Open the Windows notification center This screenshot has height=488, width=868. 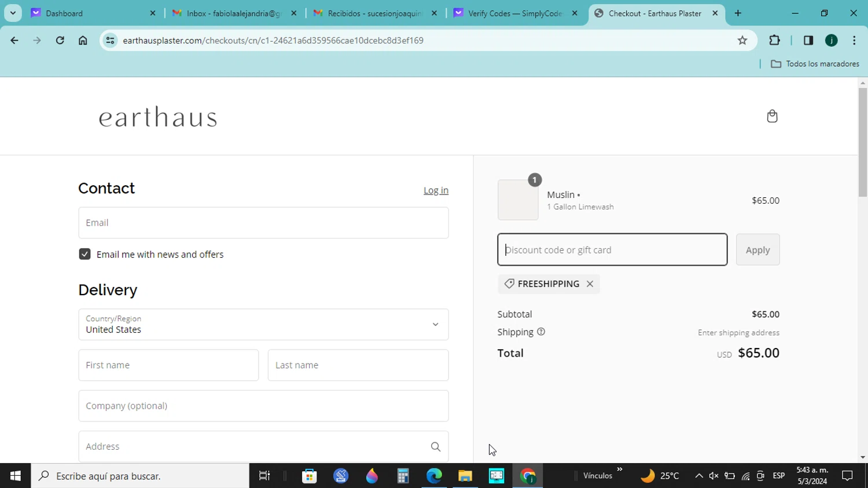(848, 476)
